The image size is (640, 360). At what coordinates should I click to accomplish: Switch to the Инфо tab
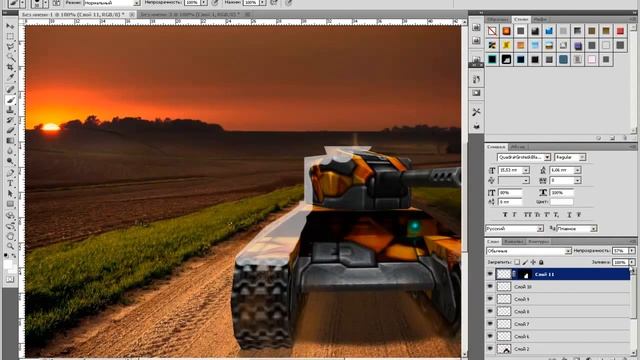click(540, 19)
